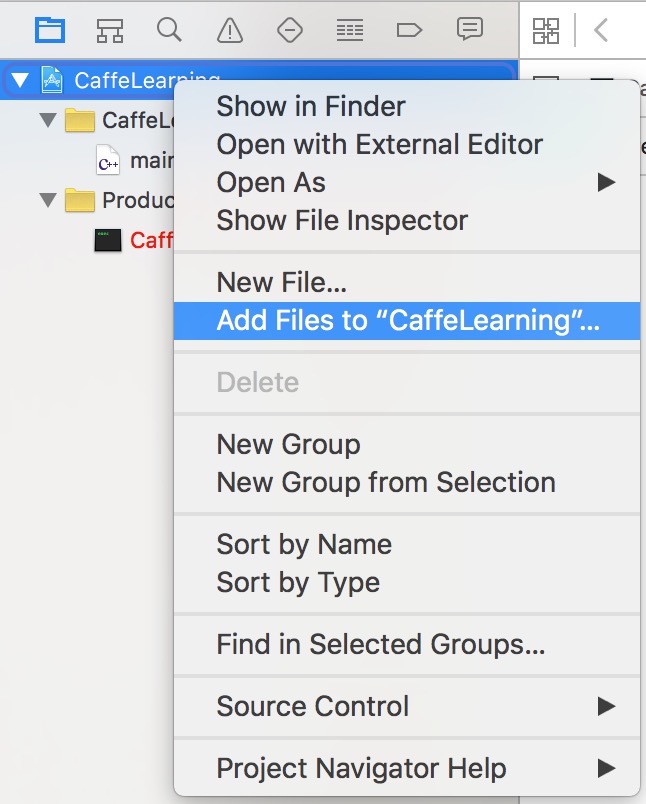Open the Find navigator magnifier icon
Screen dimensions: 646x804
tap(169, 30)
